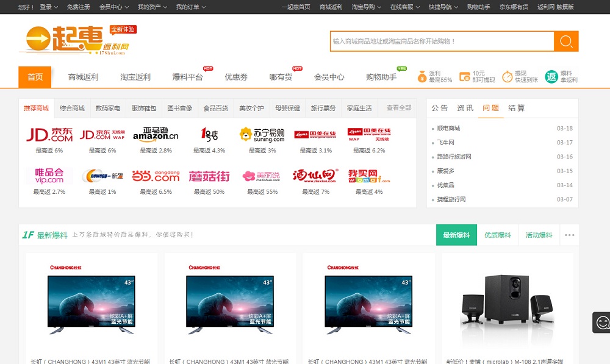Open 爆料平台 in the main navigation
The height and width of the screenshot is (364, 610).
187,77
